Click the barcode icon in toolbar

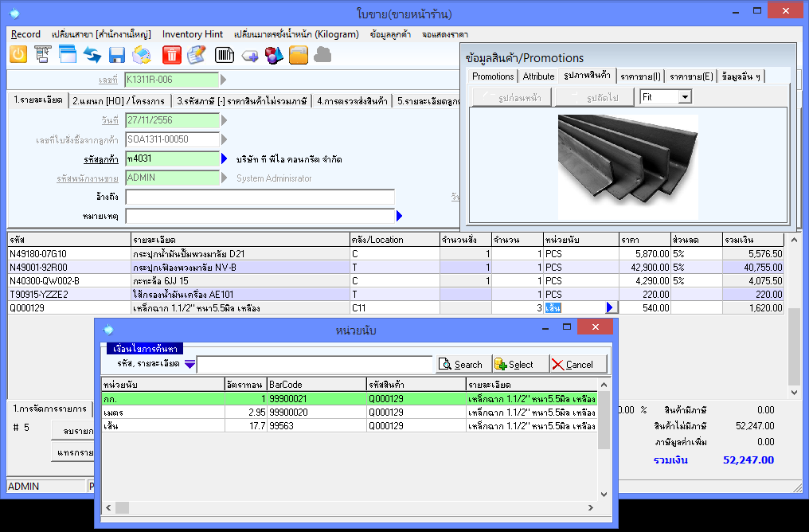point(224,55)
